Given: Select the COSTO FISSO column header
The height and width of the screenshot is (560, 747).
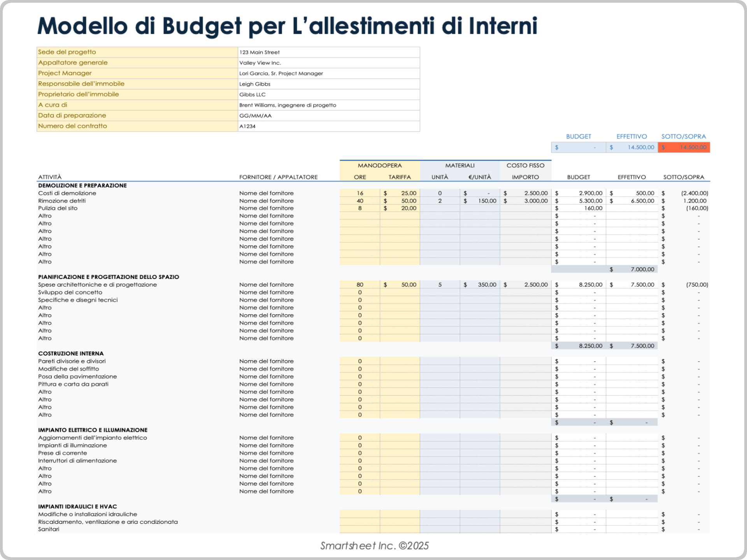Looking at the screenshot, I should tap(525, 165).
